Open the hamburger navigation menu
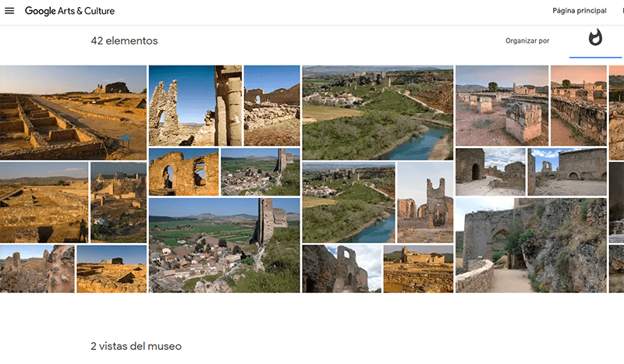 click(9, 11)
